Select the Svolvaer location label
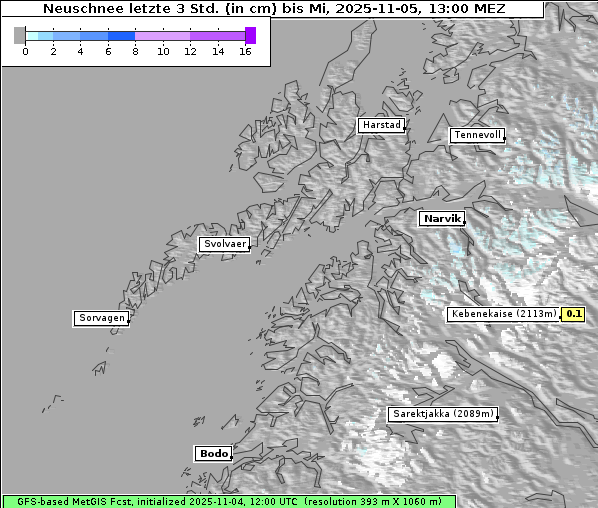 pyautogui.click(x=225, y=244)
